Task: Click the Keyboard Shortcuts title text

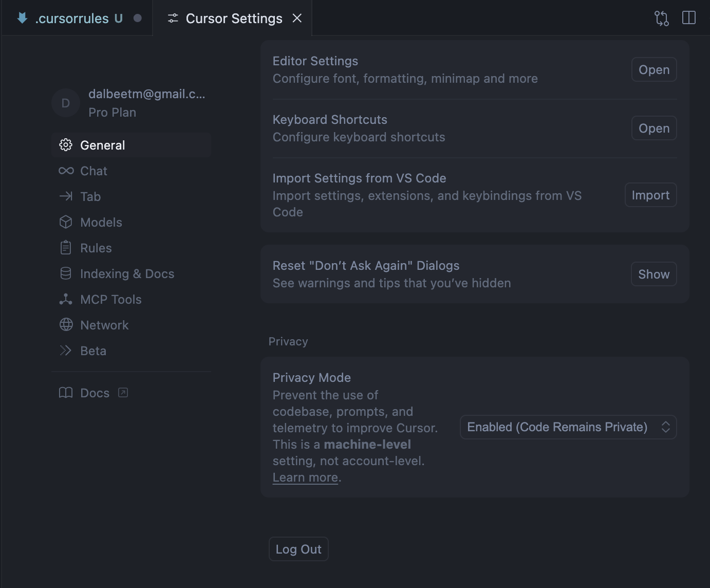Action: [x=330, y=119]
